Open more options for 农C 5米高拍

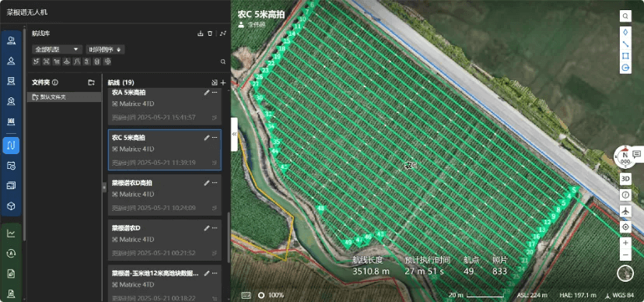pyautogui.click(x=215, y=138)
